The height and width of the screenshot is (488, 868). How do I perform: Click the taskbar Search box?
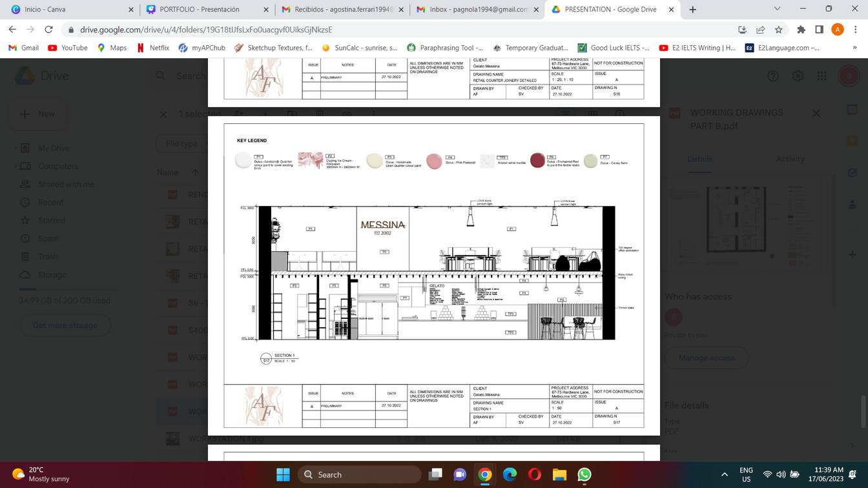360,474
